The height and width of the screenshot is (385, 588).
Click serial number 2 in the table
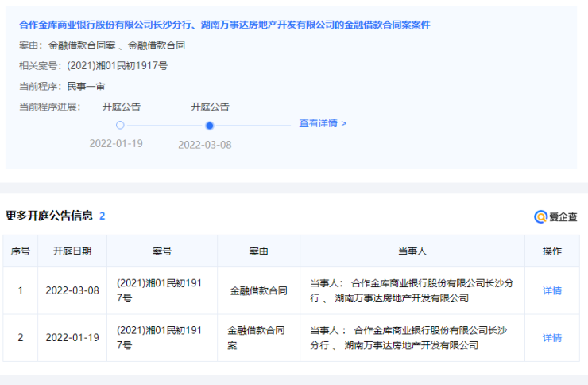[x=20, y=338]
